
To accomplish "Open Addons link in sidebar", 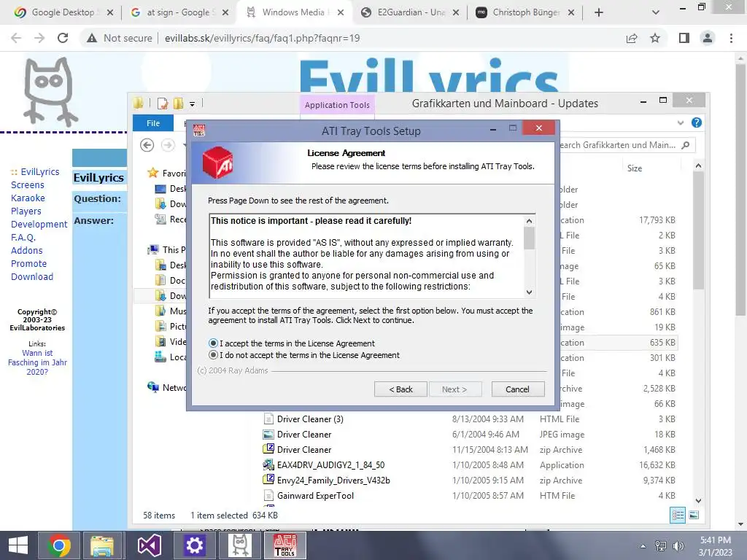I will pyautogui.click(x=27, y=251).
